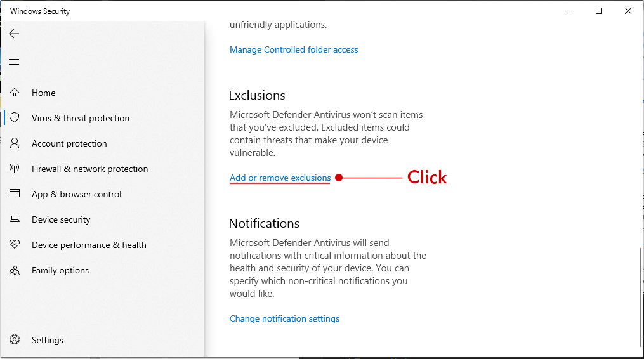The width and height of the screenshot is (644, 359).
Task: Click the Home house icon
Action: 15,93
